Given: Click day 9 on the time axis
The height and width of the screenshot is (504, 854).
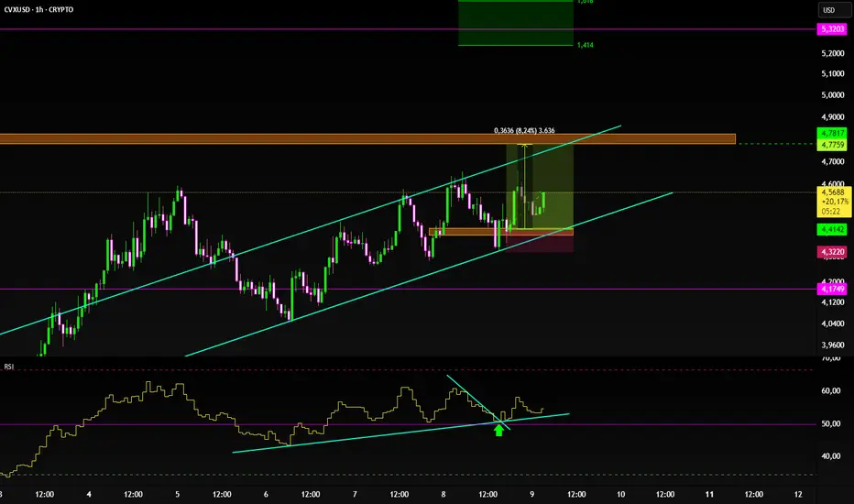Looking at the screenshot, I should coord(532,494).
